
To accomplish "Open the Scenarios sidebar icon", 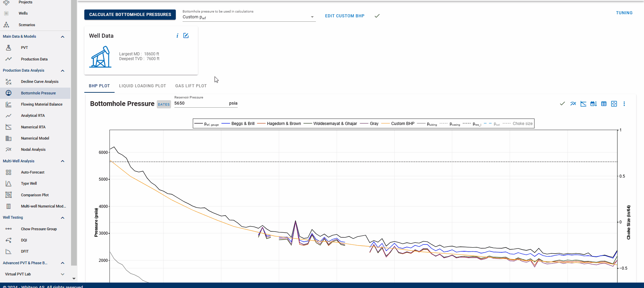I will coord(6,25).
